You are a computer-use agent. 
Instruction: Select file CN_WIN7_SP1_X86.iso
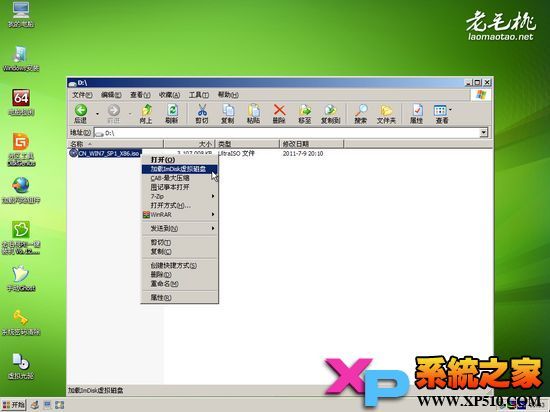click(x=109, y=153)
